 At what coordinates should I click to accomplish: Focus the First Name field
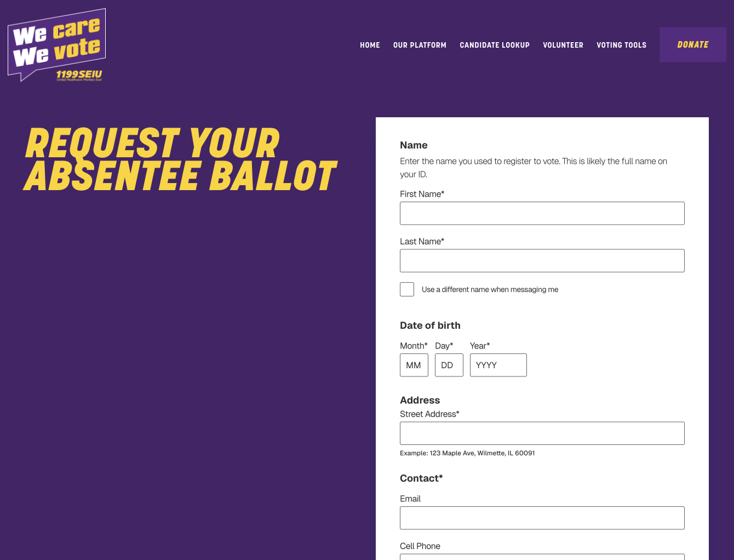click(x=542, y=213)
